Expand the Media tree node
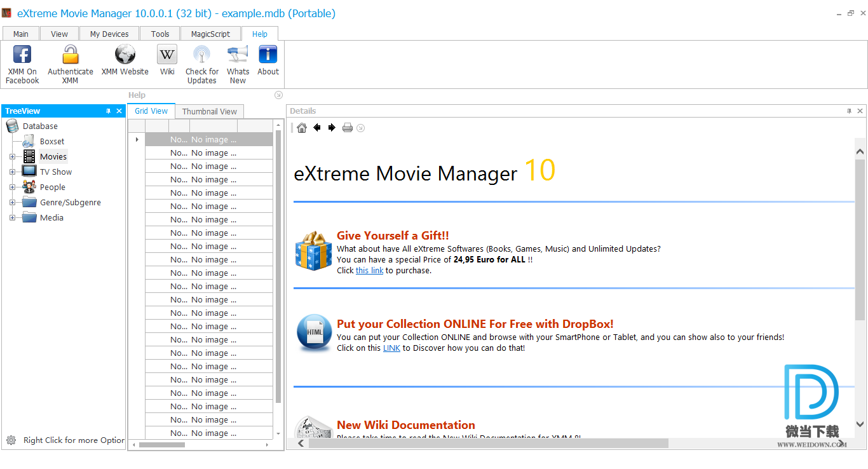The width and height of the screenshot is (868, 469). point(12,218)
